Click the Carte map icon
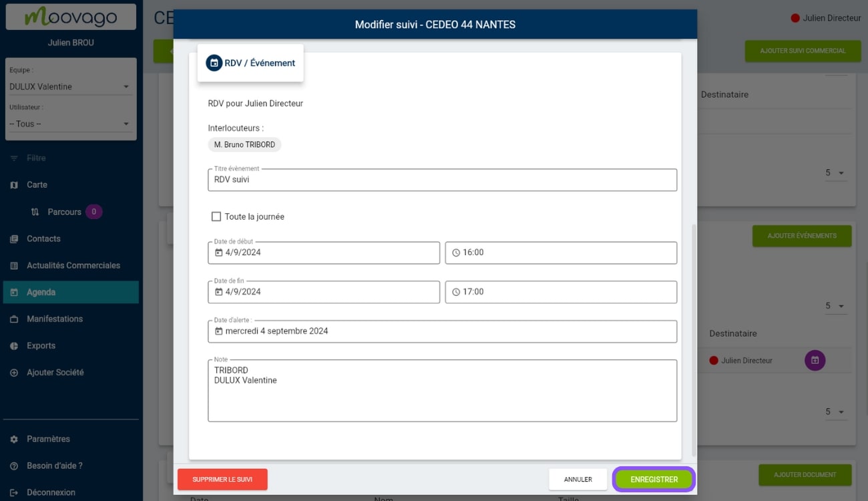This screenshot has width=868, height=501. (14, 185)
